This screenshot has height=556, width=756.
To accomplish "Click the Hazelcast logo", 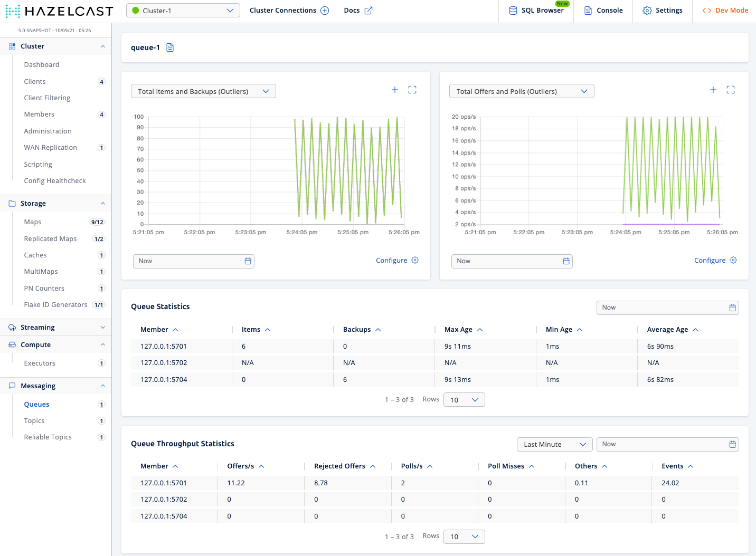I will 58,11.
